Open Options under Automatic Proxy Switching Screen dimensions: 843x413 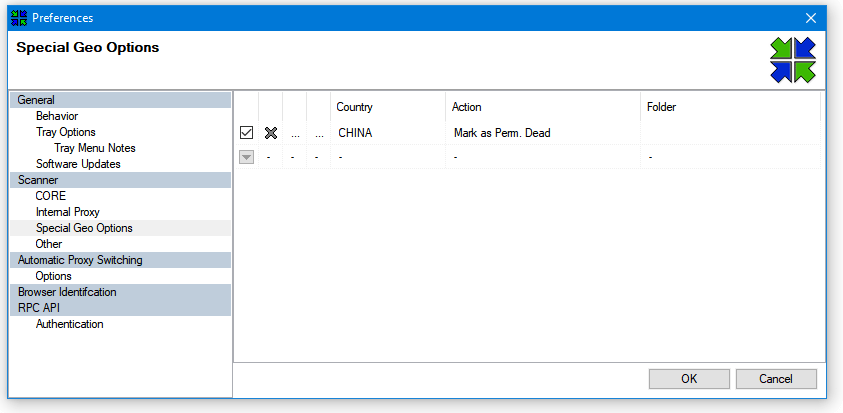53,276
